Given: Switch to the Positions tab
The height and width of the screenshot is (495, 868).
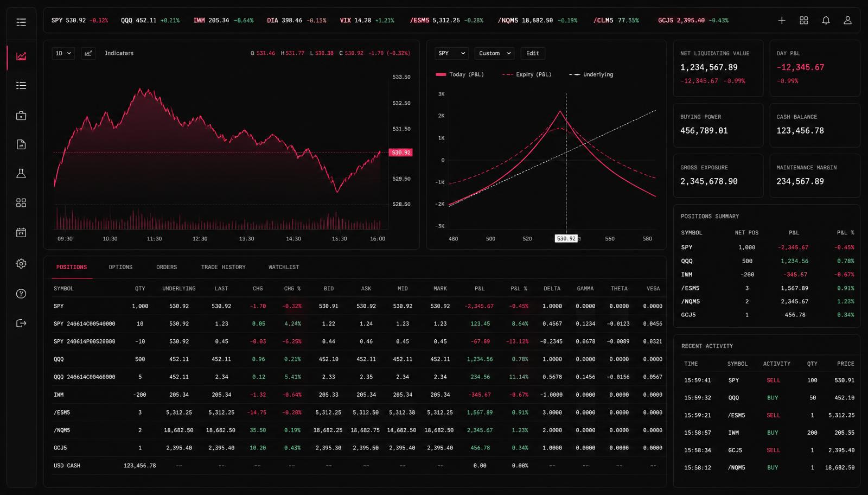Looking at the screenshot, I should [72, 267].
